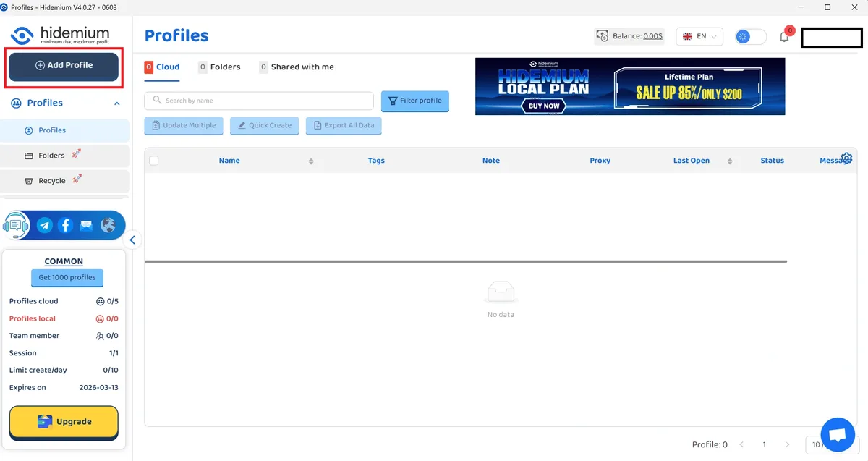Screen dimensions: 868x461
Task: Click the rocket icon beside Folders
Action: click(76, 153)
